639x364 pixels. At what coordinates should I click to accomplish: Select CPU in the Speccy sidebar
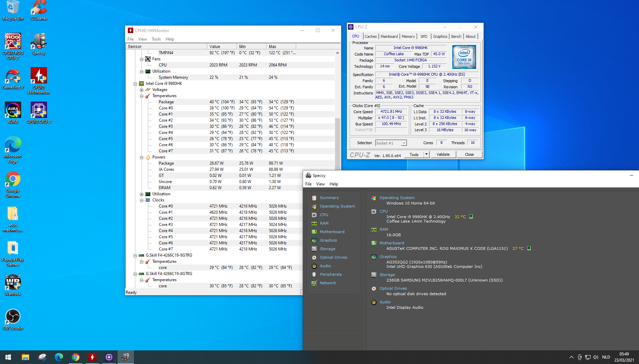(x=324, y=215)
